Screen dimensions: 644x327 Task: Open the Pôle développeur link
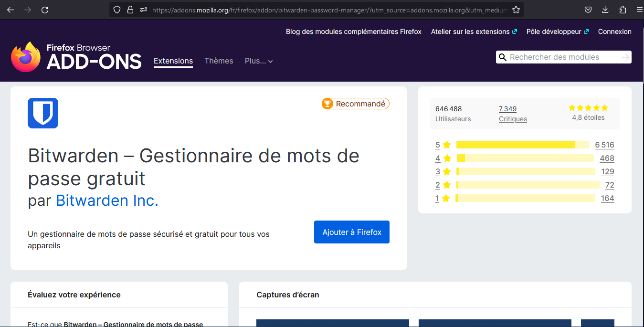pyautogui.click(x=558, y=32)
